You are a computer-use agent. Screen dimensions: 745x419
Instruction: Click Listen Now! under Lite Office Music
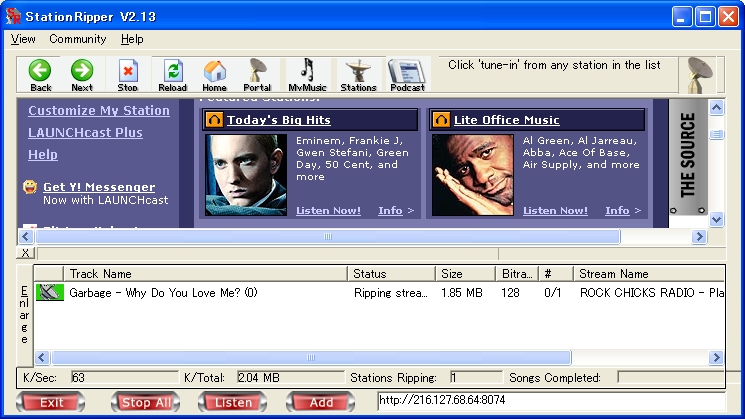coord(555,210)
